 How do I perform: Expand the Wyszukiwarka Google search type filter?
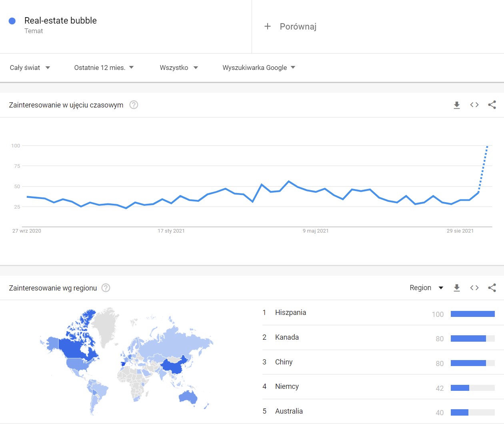coord(259,68)
